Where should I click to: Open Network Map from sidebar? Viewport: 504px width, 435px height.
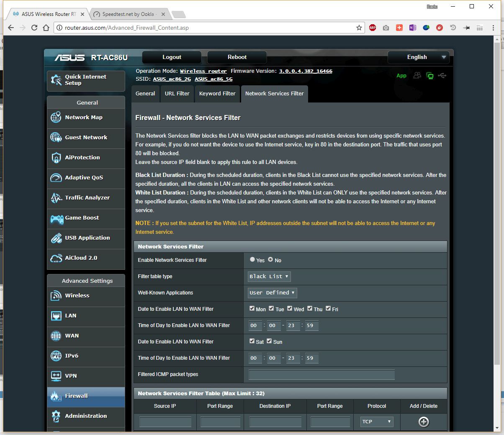click(86, 118)
